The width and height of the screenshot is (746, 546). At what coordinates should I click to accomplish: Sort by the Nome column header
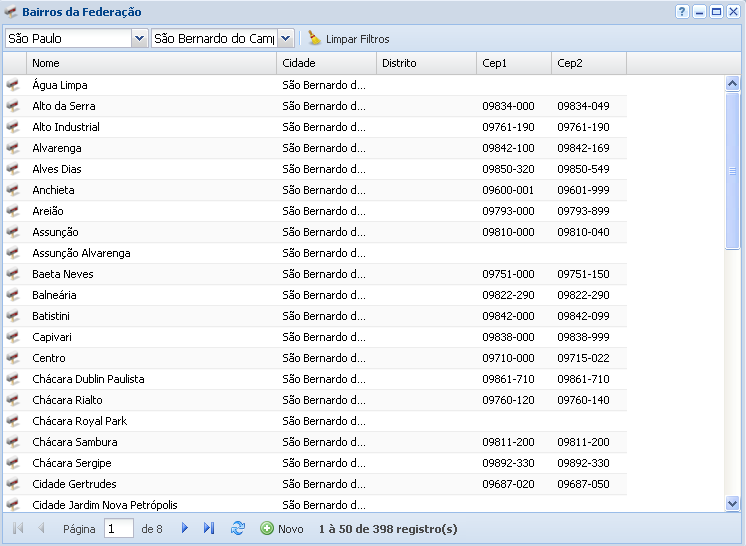(x=152, y=63)
